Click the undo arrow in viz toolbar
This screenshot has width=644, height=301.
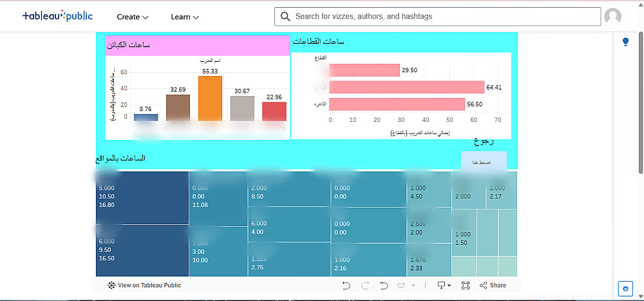click(x=346, y=286)
